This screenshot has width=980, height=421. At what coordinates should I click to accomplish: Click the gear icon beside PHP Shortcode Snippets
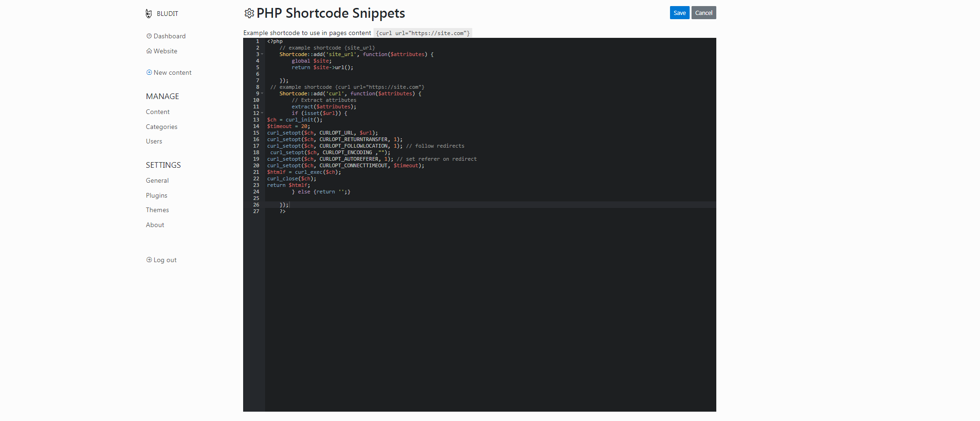point(249,13)
